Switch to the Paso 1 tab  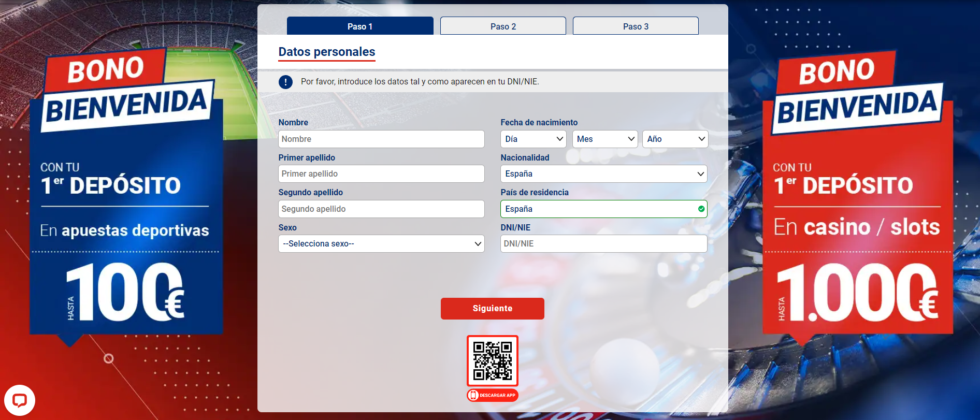[x=360, y=26]
